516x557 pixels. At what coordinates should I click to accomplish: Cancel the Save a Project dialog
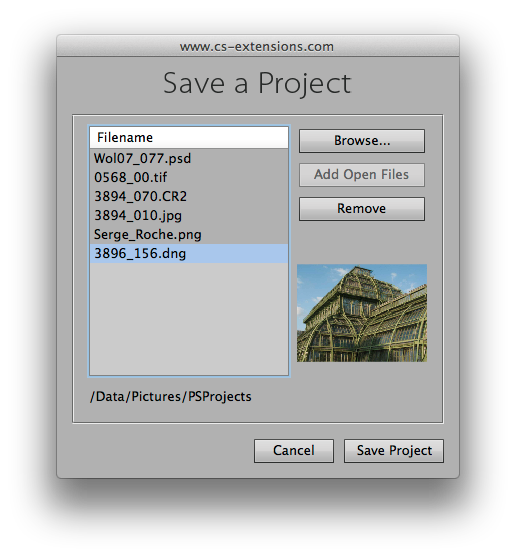click(x=294, y=451)
